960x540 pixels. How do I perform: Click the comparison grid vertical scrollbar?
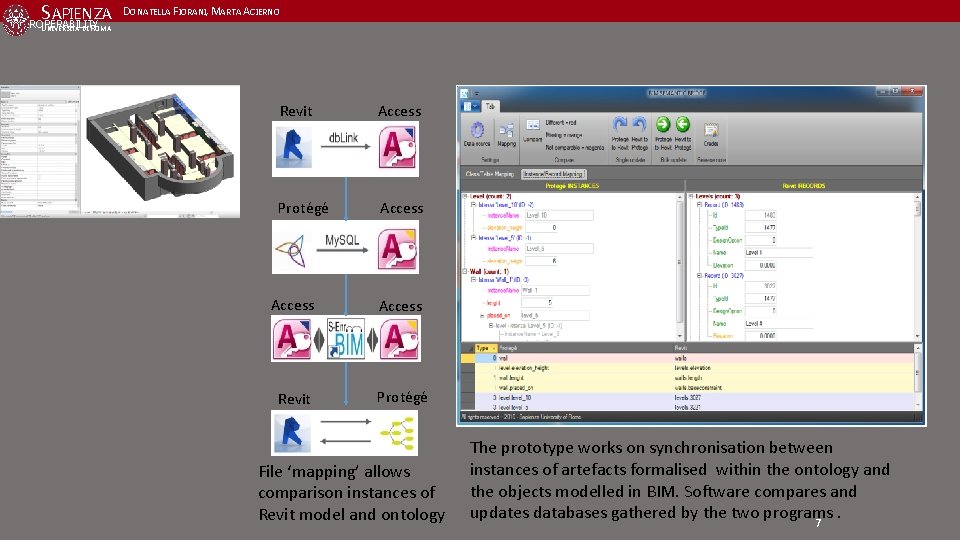pos(917,377)
